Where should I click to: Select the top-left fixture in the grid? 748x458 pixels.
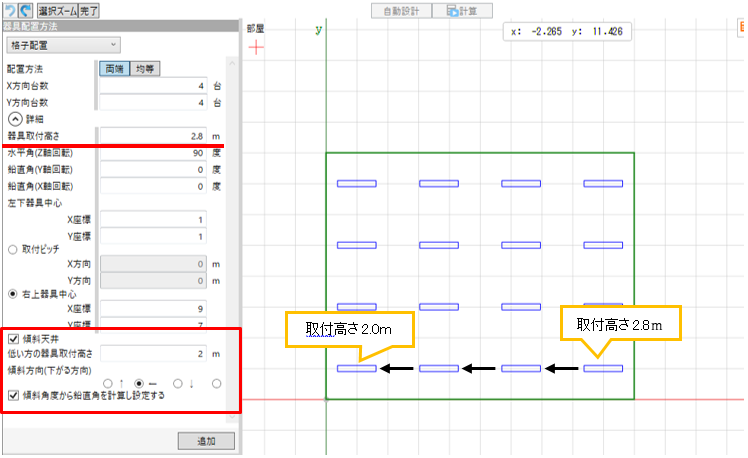pyautogui.click(x=357, y=184)
